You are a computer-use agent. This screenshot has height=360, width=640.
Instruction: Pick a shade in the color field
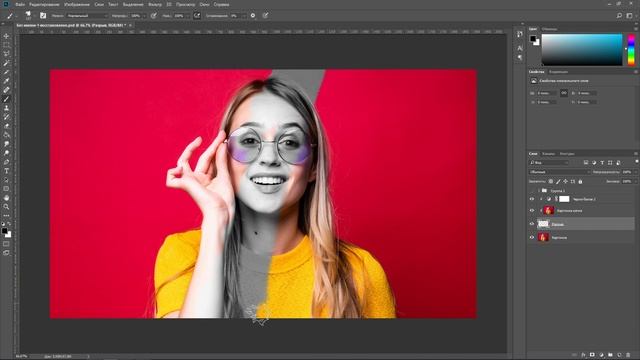pyautogui.click(x=582, y=50)
